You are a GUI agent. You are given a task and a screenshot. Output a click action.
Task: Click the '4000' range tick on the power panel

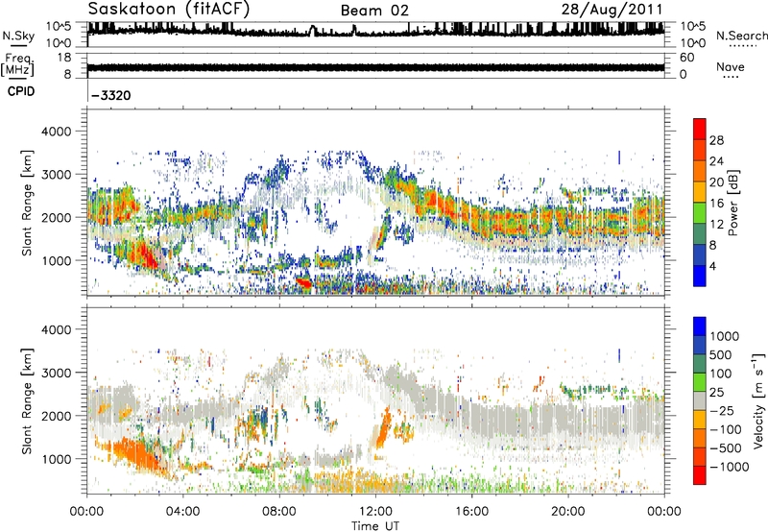click(x=56, y=132)
